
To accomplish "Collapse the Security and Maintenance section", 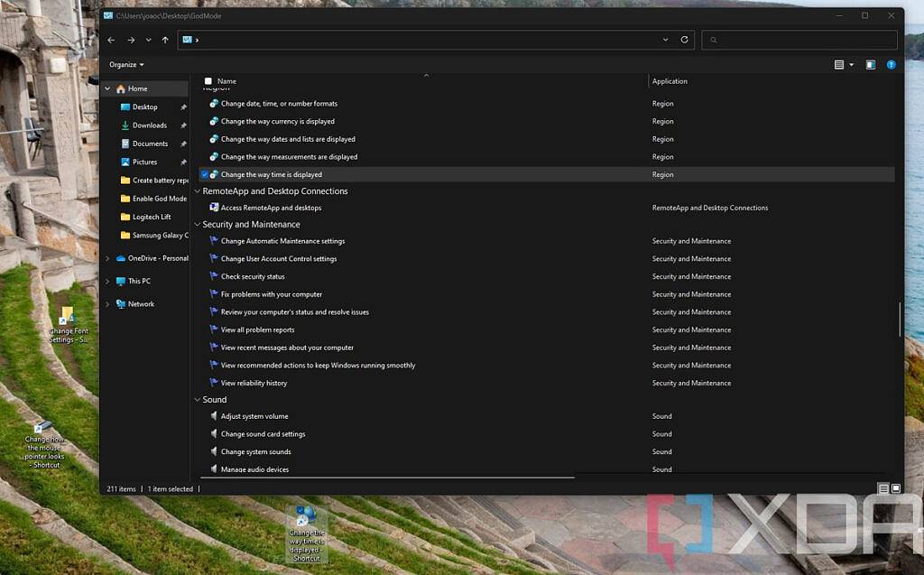I will coord(197,224).
